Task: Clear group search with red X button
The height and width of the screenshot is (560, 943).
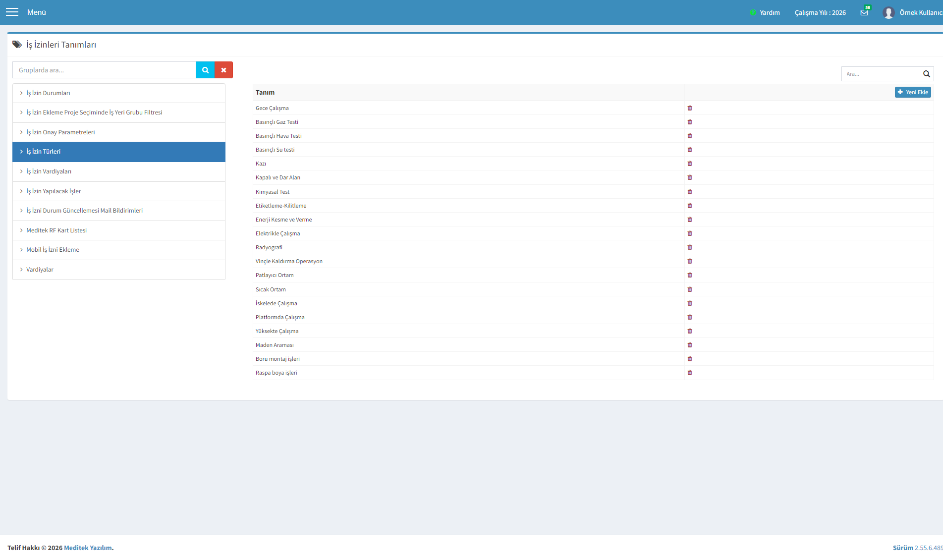Action: click(x=223, y=70)
